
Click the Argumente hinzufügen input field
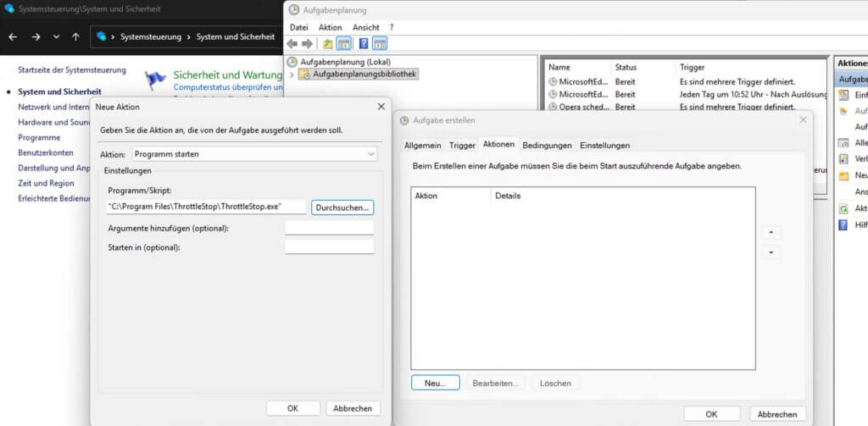pos(330,228)
